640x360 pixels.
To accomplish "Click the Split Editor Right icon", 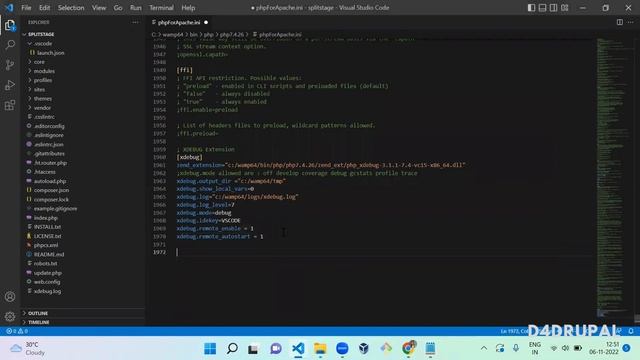I will click(620, 22).
